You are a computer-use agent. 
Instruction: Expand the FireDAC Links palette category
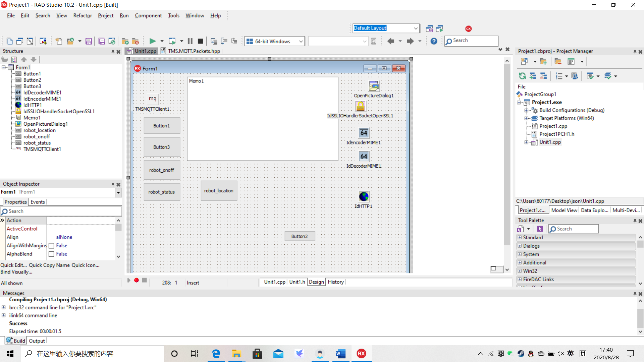(x=520, y=279)
